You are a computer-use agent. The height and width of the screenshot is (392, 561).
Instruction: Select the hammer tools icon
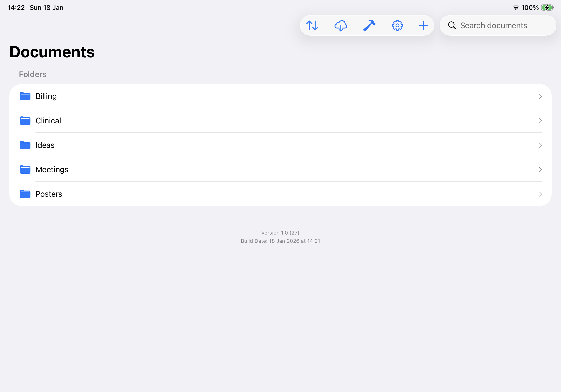(x=369, y=25)
